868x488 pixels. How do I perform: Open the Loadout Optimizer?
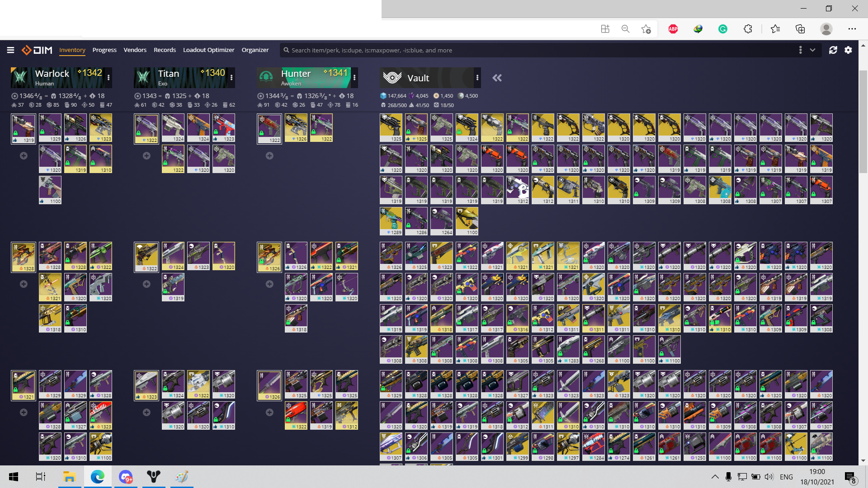pos(208,50)
